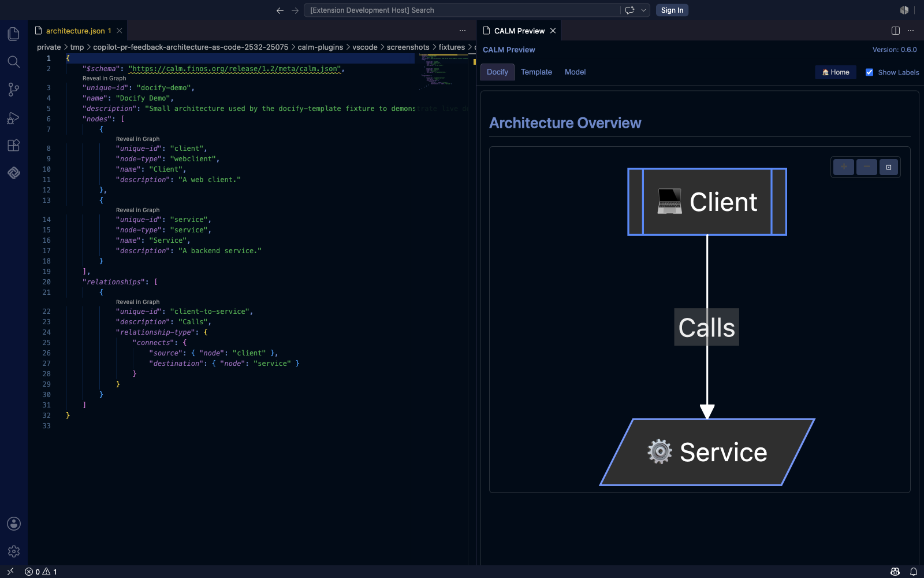Open more actions for the preview group

[x=911, y=31]
